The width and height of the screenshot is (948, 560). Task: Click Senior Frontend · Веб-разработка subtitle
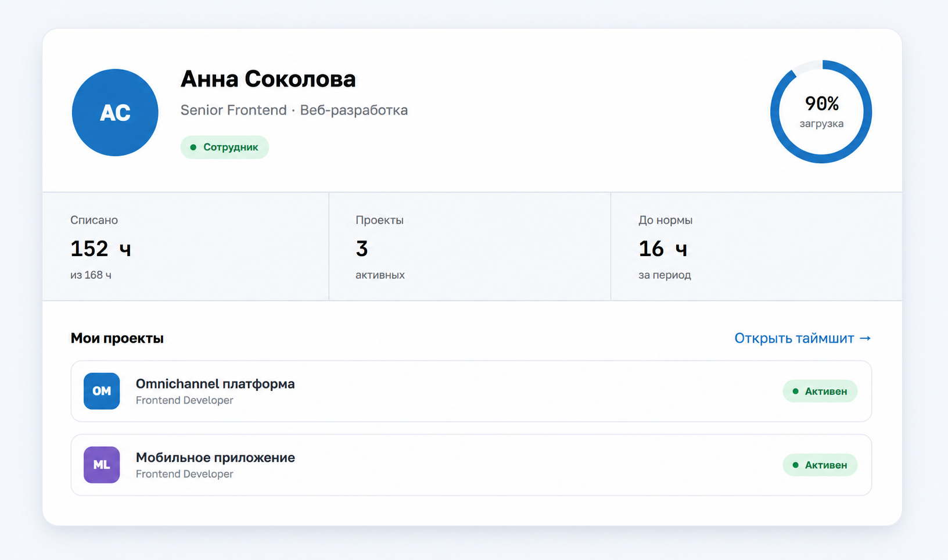[294, 110]
